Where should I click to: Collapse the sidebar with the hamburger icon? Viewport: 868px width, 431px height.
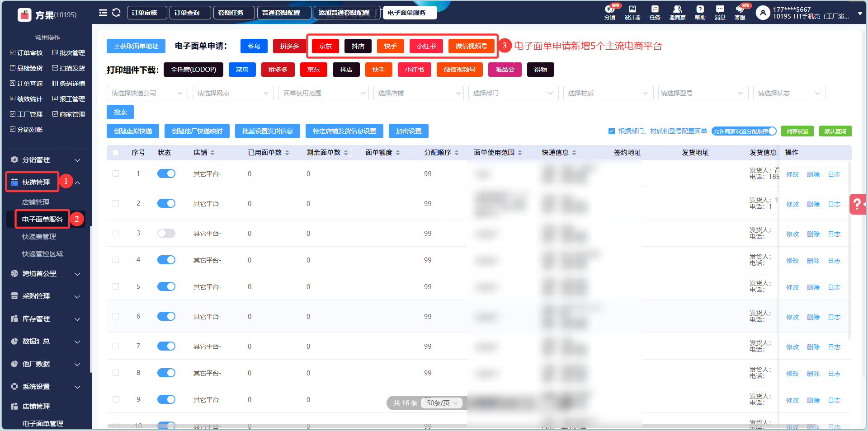pyautogui.click(x=103, y=13)
